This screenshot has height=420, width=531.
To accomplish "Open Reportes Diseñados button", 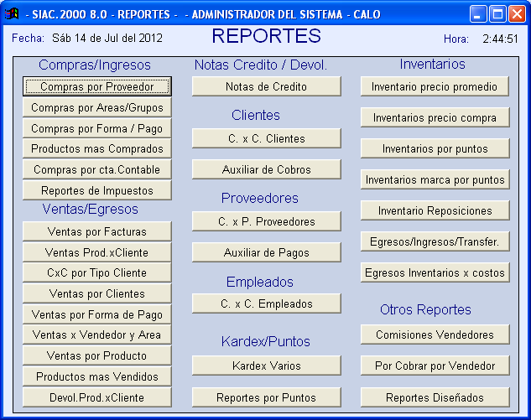I will coord(435,397).
